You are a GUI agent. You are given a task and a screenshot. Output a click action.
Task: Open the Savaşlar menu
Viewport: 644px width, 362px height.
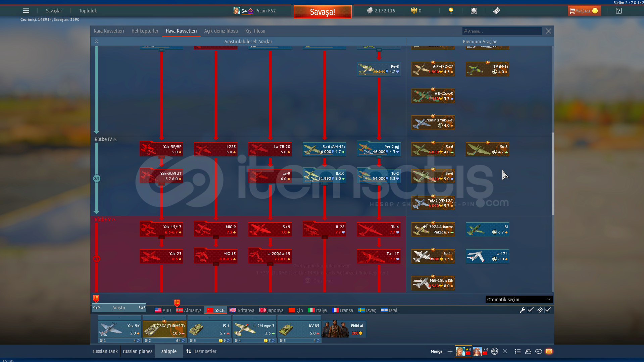click(x=54, y=11)
